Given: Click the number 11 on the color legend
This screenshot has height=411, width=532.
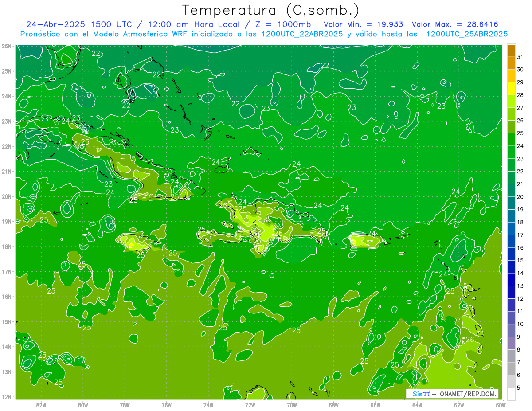Looking at the screenshot, I should coord(520,311).
